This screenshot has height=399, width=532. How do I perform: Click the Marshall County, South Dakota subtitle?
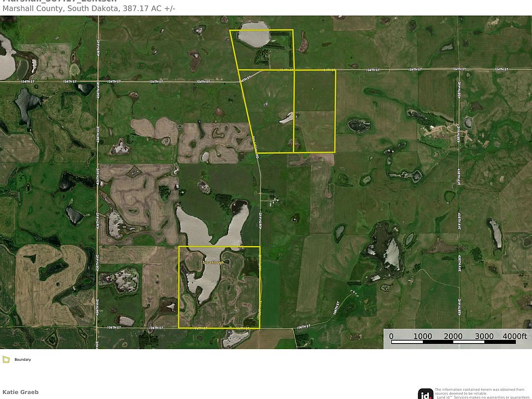click(x=89, y=8)
